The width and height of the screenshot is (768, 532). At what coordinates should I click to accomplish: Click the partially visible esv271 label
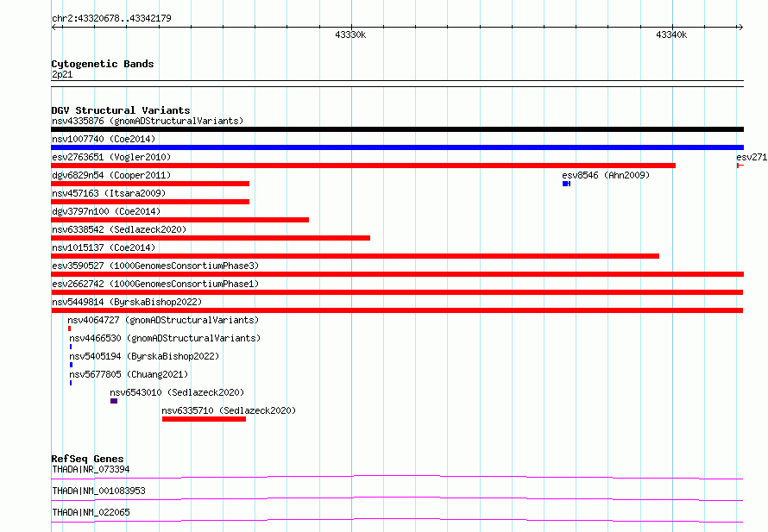coord(752,157)
